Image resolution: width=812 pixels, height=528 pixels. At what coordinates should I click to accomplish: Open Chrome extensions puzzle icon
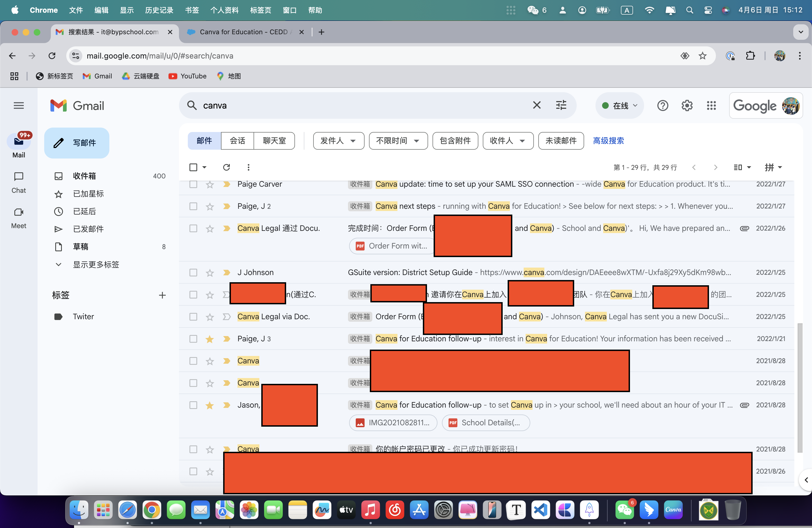click(750, 56)
